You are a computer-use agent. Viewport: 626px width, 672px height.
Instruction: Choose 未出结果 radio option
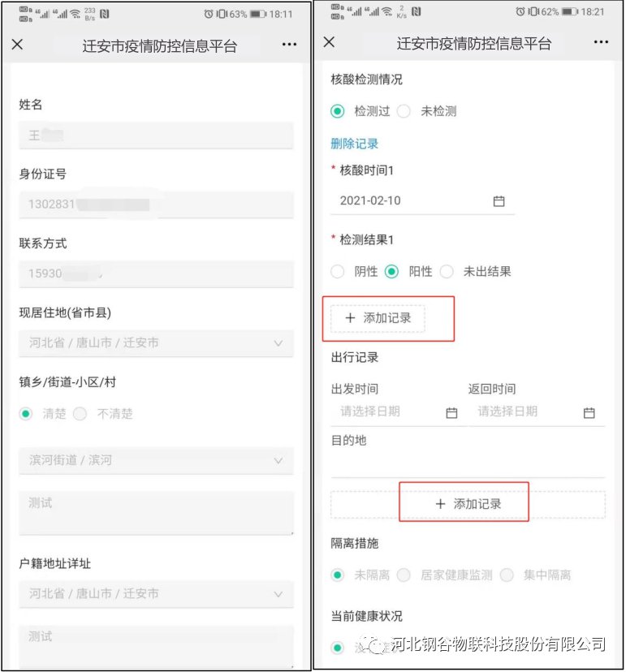447,272
